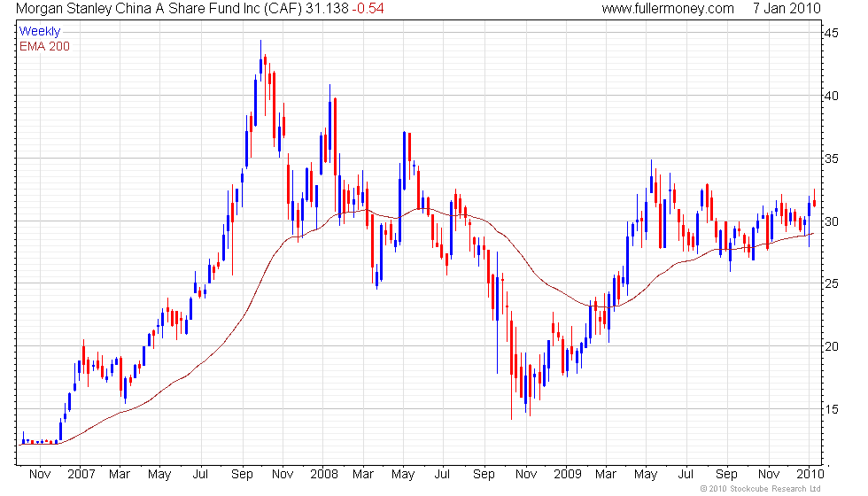Select the EMA 200 indicator label

tap(44, 46)
